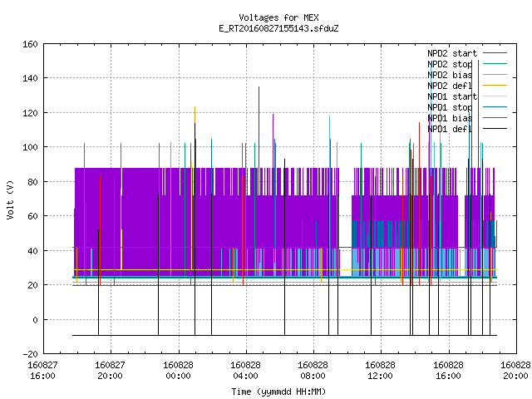Click the NPD2 defl orange legend line
Image resolution: width=532 pixels, height=399 pixels.
[495, 86]
